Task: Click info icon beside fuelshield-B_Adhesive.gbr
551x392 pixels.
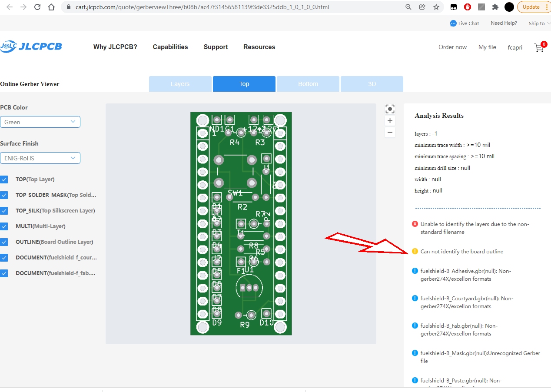Action: pos(415,271)
